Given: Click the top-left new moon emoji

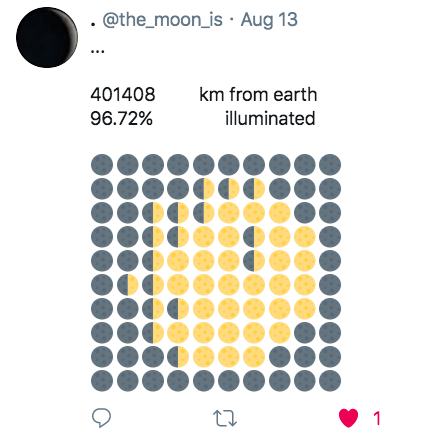Looking at the screenshot, I should click(102, 165).
